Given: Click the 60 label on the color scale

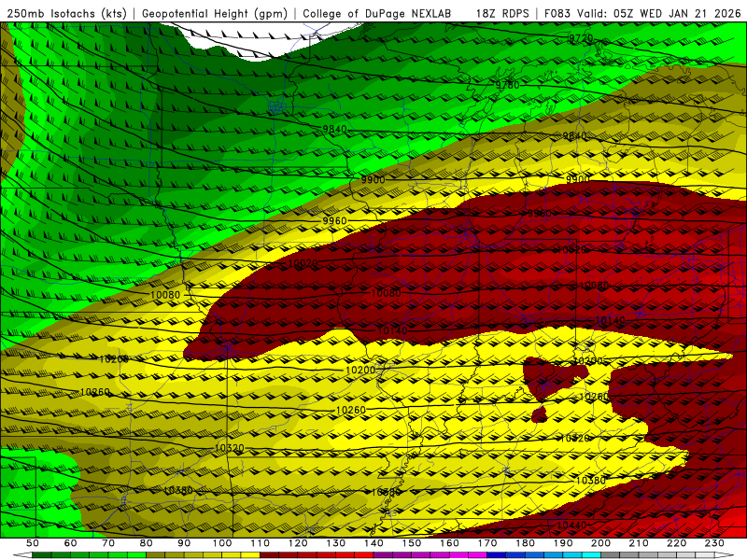Looking at the screenshot, I should (70, 543).
